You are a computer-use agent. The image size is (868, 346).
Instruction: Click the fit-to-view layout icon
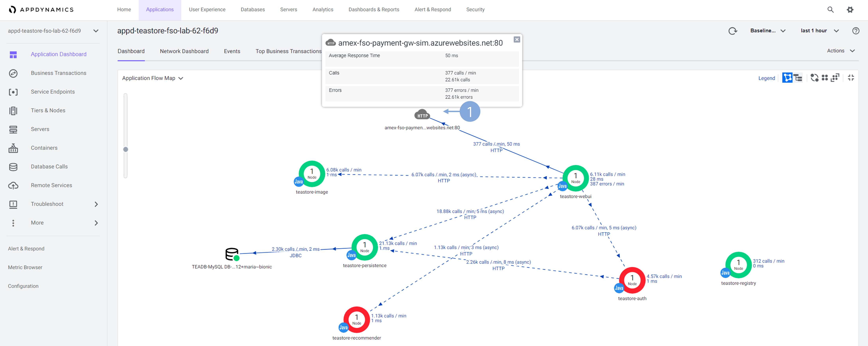pyautogui.click(x=835, y=78)
